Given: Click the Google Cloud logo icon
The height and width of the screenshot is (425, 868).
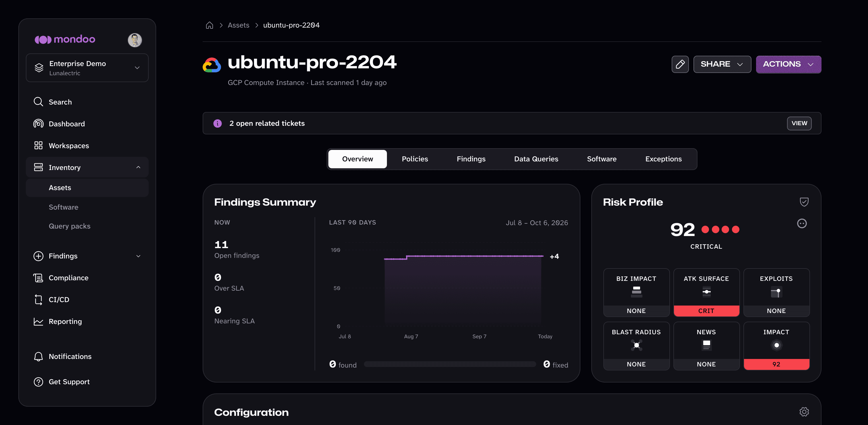Looking at the screenshot, I should pos(212,65).
